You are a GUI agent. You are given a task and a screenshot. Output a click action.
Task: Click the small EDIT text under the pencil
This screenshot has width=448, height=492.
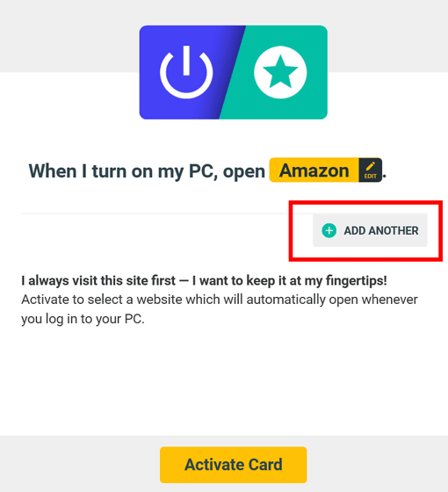pos(370,177)
